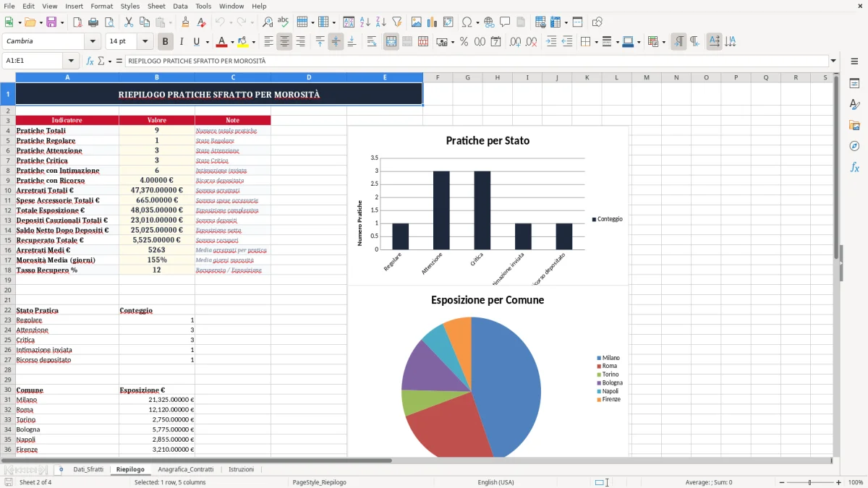This screenshot has width=868, height=488.
Task: Open the Istruzioni sheet tab
Action: (x=242, y=469)
